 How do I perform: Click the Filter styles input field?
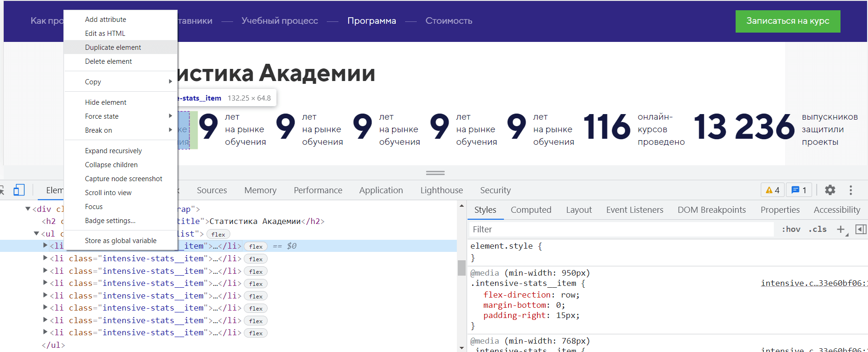click(621, 229)
